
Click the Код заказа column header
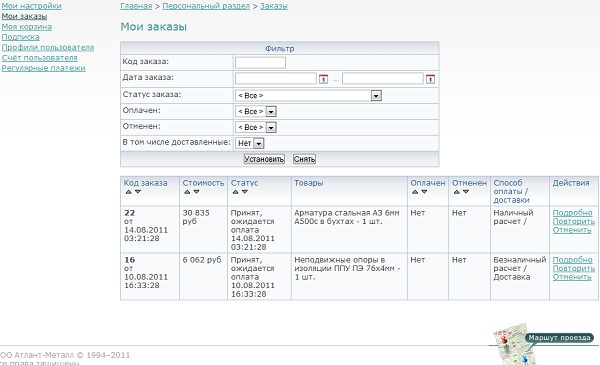point(145,183)
